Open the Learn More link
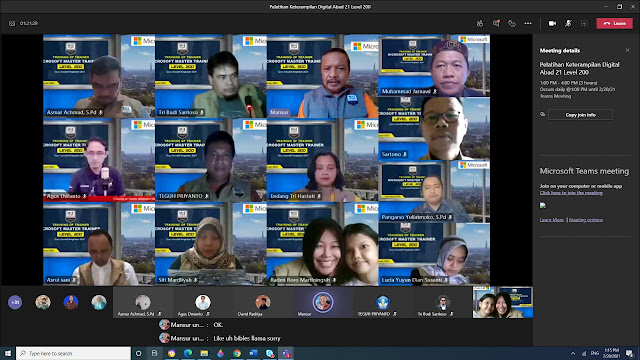This screenshot has width=640, height=360. click(551, 220)
